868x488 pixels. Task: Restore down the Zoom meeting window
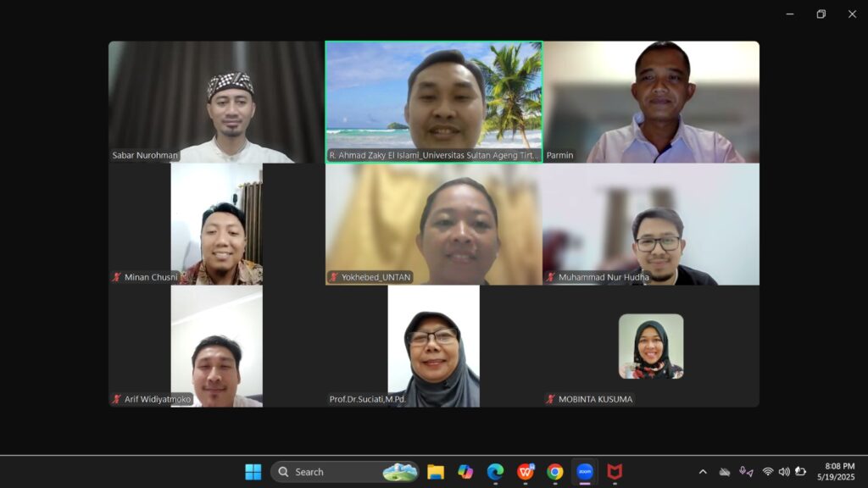(x=821, y=14)
